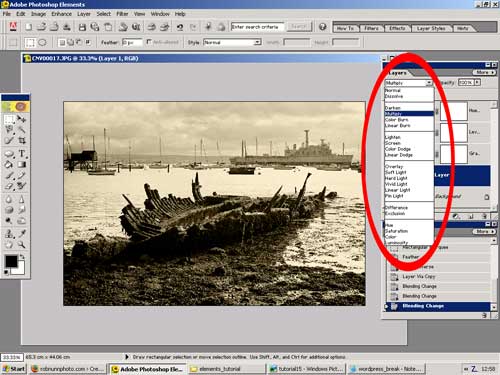Reset default colors small icon
The image size is (500, 375).
coord(6,273)
